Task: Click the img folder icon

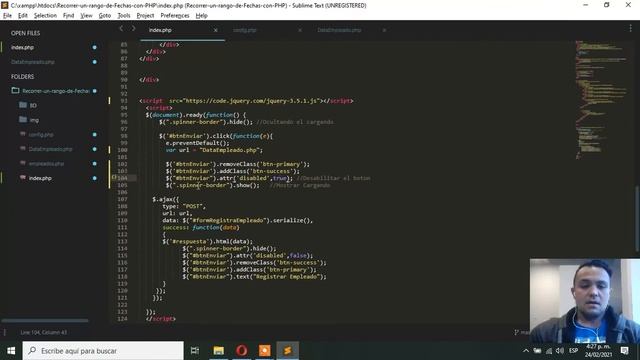Action: (23, 120)
